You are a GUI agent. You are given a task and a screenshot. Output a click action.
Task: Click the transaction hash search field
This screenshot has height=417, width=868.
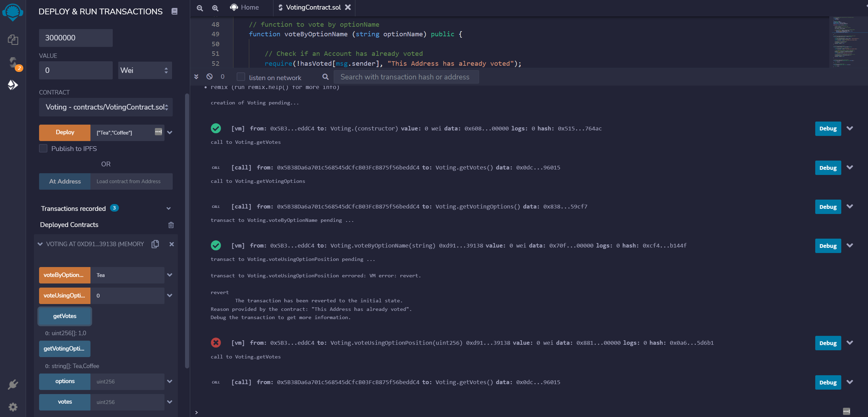[406, 77]
